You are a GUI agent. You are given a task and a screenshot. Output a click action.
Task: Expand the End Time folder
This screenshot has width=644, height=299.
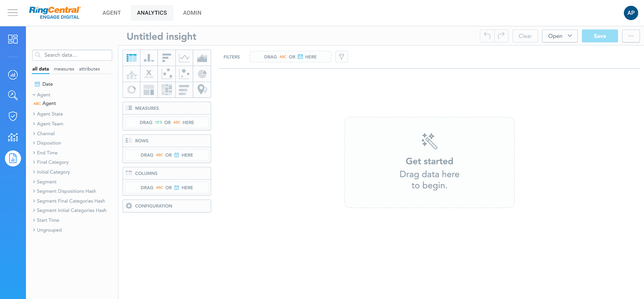pyautogui.click(x=45, y=153)
